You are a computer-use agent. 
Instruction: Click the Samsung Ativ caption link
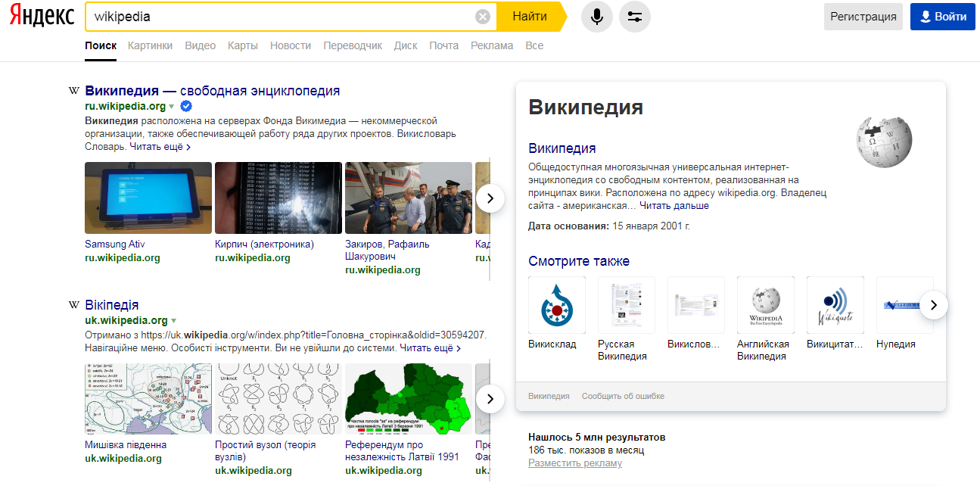click(115, 245)
